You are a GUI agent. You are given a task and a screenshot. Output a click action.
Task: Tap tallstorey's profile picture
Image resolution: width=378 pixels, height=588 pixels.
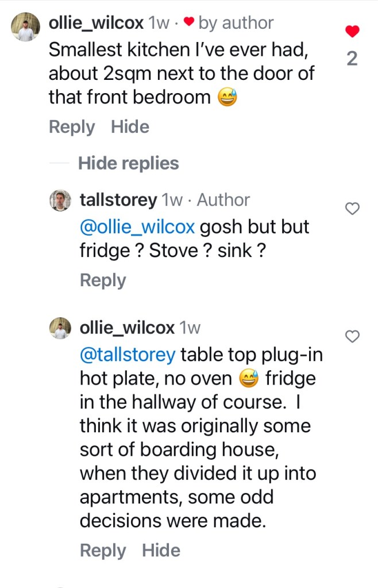(x=61, y=200)
